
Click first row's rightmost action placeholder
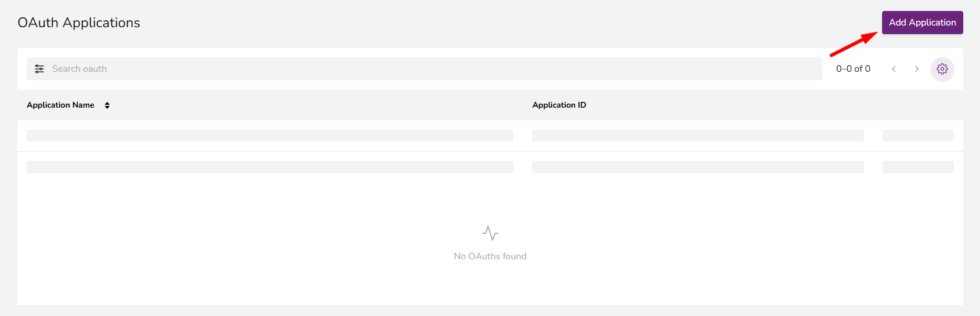(x=918, y=135)
